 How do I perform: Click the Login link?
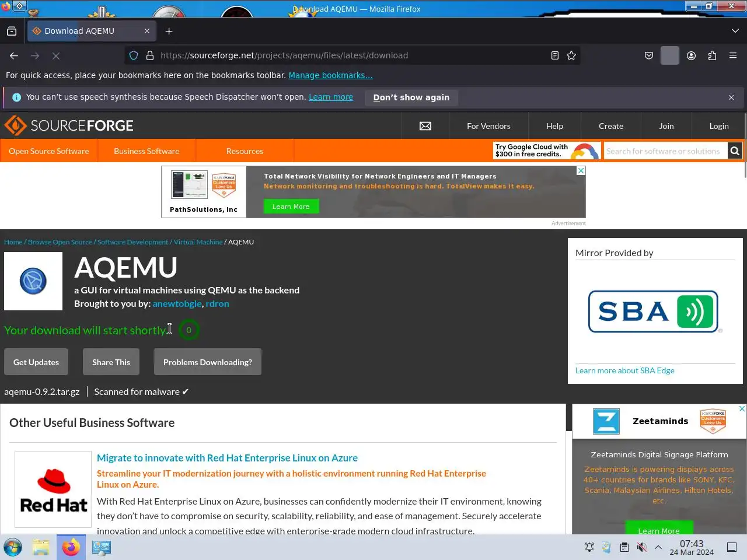tap(719, 126)
